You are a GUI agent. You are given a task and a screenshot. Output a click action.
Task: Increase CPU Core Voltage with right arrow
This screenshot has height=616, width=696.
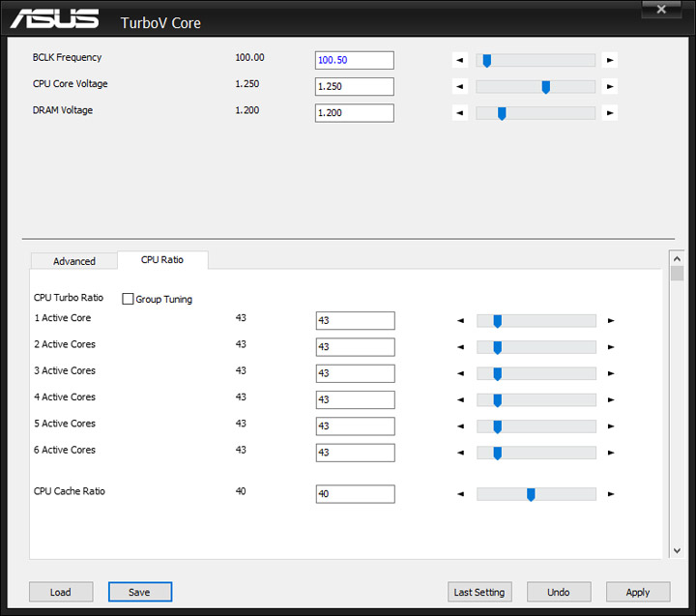[x=610, y=87]
